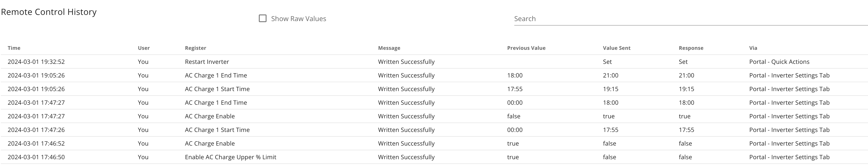Click the 2024-03-01 17:46:52 timestamp
Viewport: 868px width, 166px height.
(x=36, y=143)
